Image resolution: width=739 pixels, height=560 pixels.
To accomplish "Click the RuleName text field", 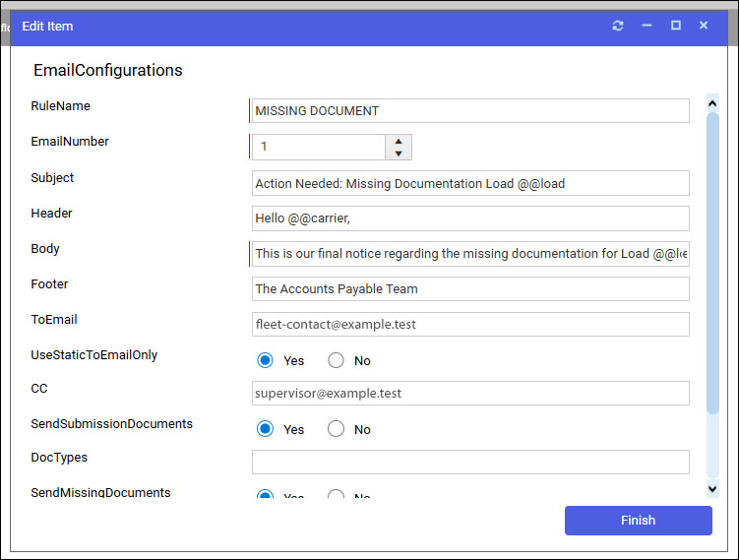I will point(470,111).
